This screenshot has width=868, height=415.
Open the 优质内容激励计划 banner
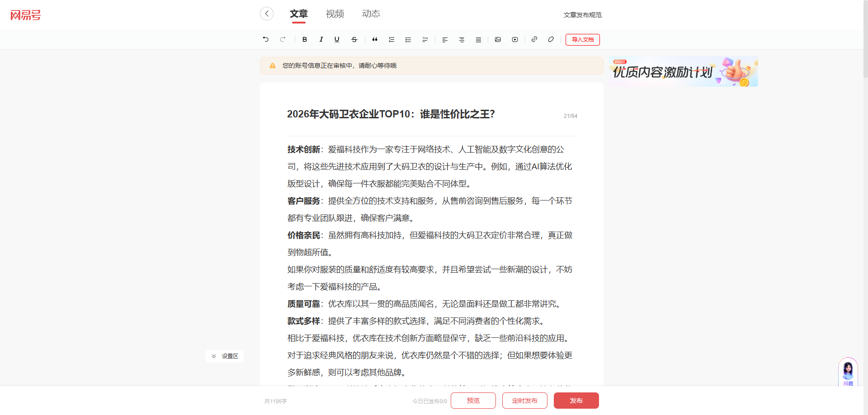point(684,71)
